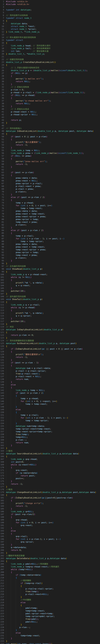Click the comment '// 正向遍历双向链表'
Screen dimensions: 100x644
coord(16,266)
